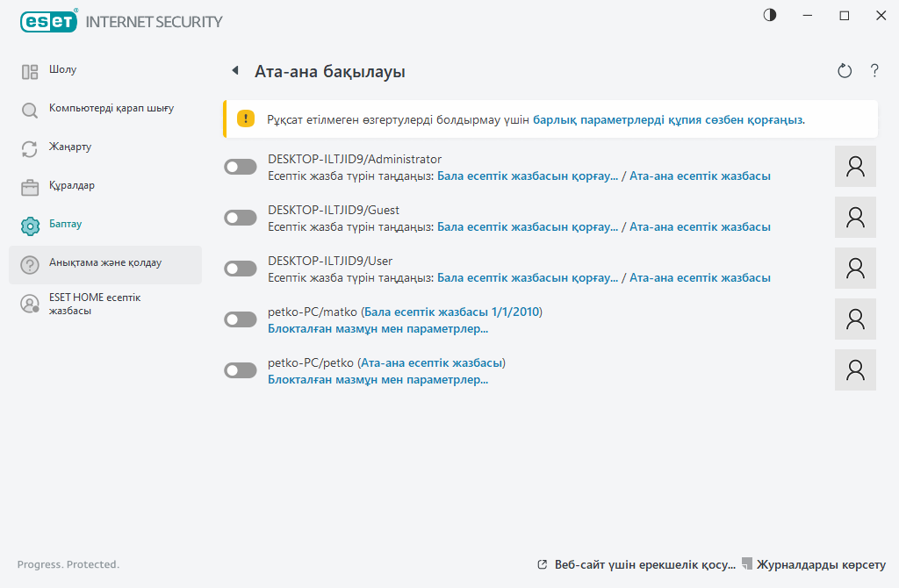Enable parental control for DESKTOP-ILTJID9/Guest
This screenshot has height=588, width=899.
click(240, 217)
